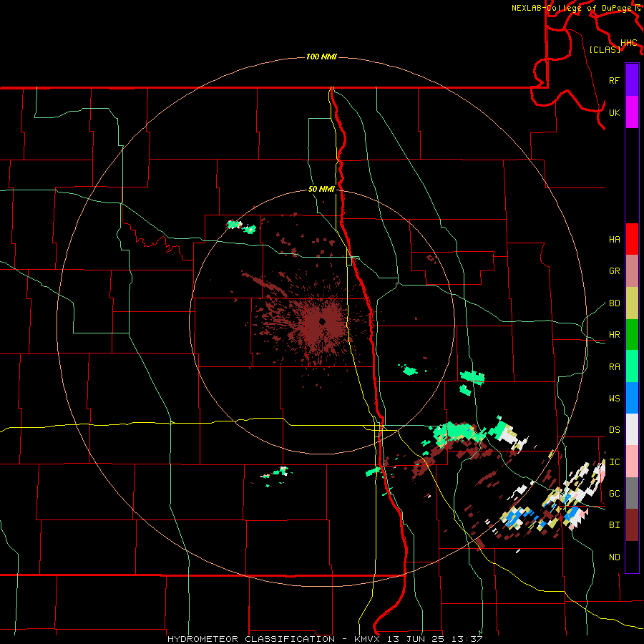The width and height of the screenshot is (644, 644).
Task: Click the '[CLAS]' label above legend
Action: [605, 49]
